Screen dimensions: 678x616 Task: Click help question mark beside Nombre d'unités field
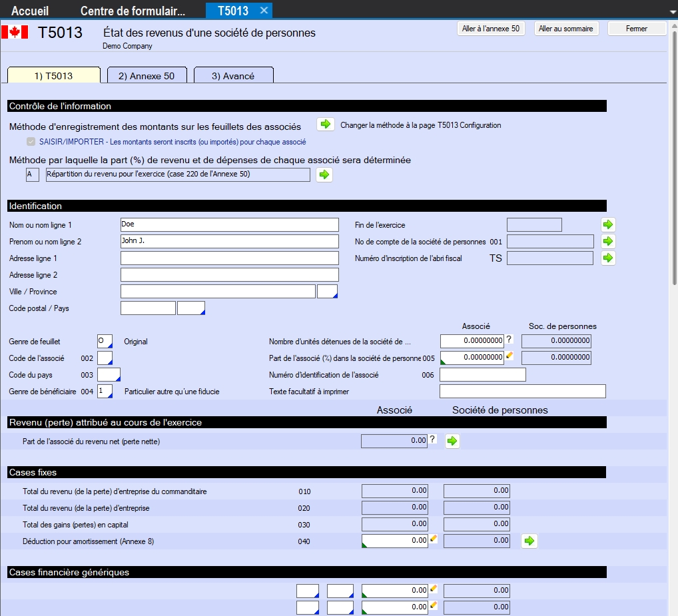click(x=509, y=340)
